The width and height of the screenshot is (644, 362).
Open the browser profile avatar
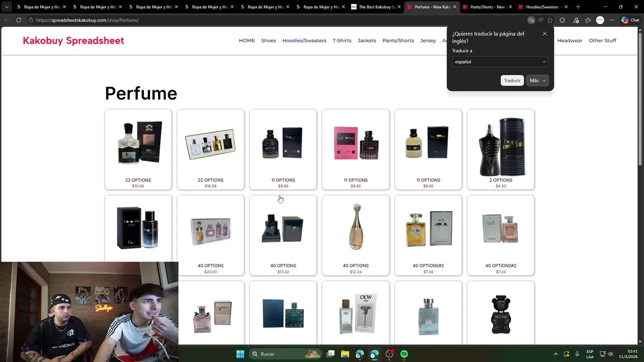(x=600, y=20)
